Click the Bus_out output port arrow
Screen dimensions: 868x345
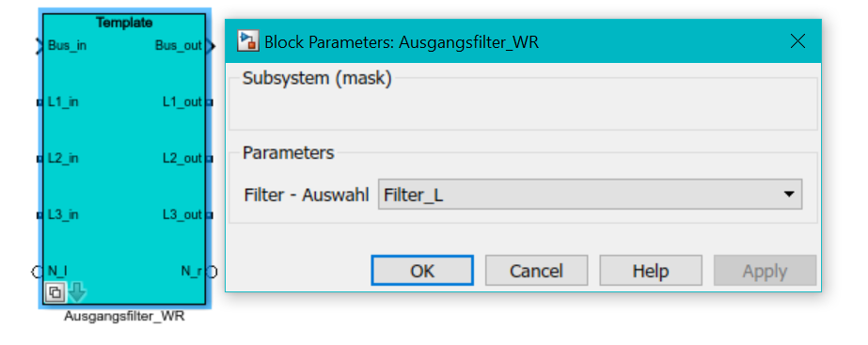click(211, 46)
